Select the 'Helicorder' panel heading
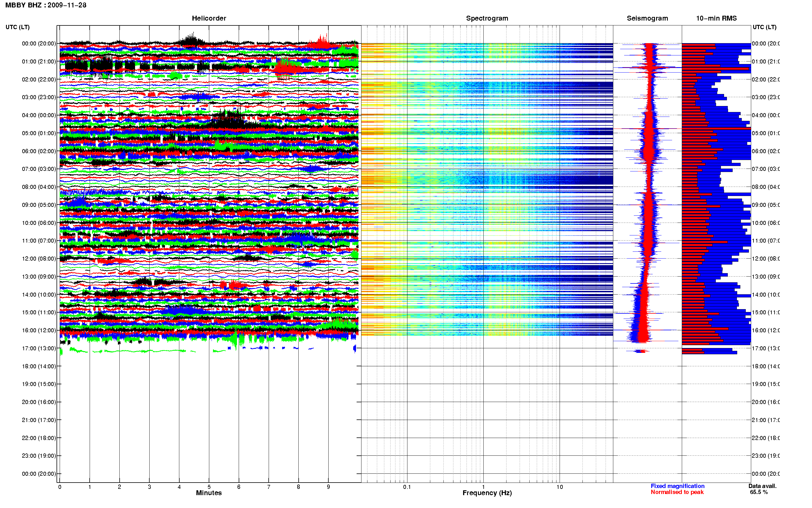812x508 pixels. coord(209,19)
